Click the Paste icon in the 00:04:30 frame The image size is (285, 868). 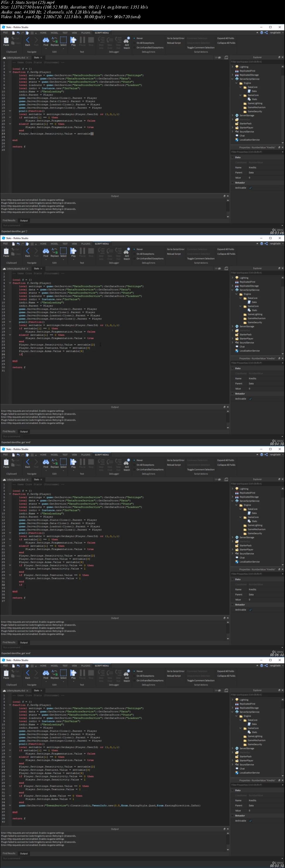[x=6, y=251]
